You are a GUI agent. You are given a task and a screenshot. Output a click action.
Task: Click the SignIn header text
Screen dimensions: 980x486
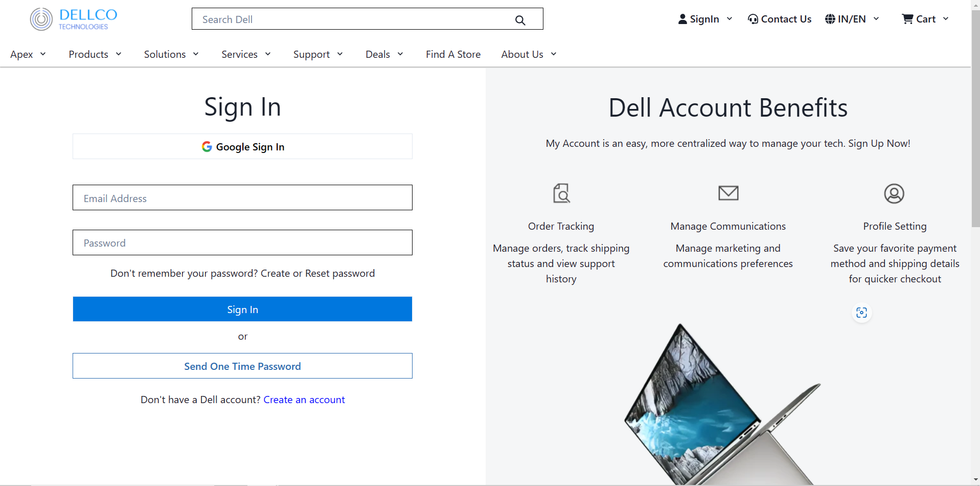pos(704,19)
